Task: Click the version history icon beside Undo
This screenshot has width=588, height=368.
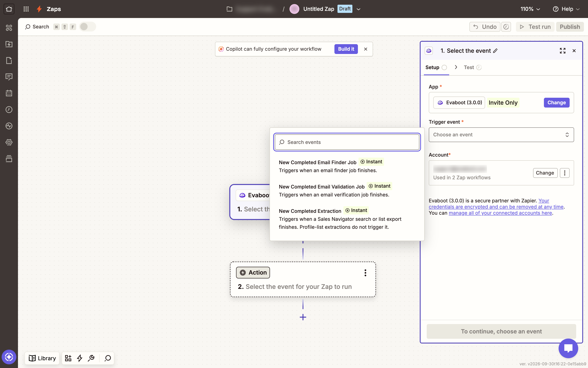Action: click(506, 27)
